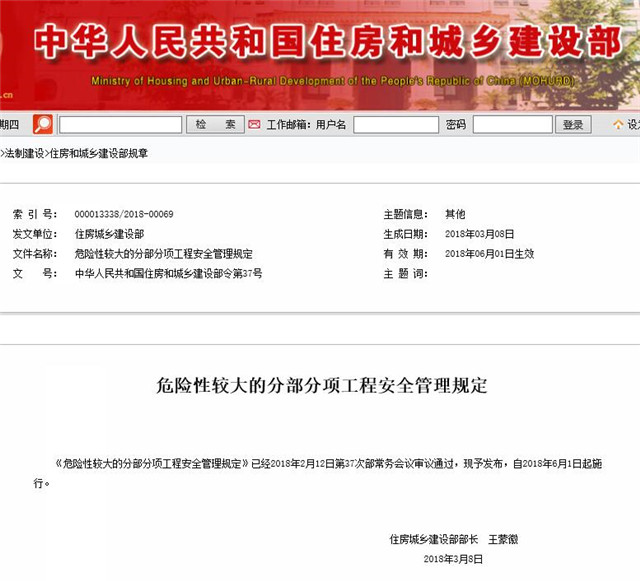This screenshot has height=581, width=640.
Task: Focus the search text input field
Action: coord(121,125)
